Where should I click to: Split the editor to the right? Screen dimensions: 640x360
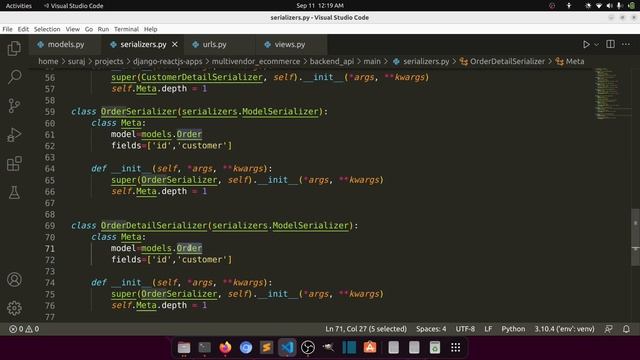point(610,44)
